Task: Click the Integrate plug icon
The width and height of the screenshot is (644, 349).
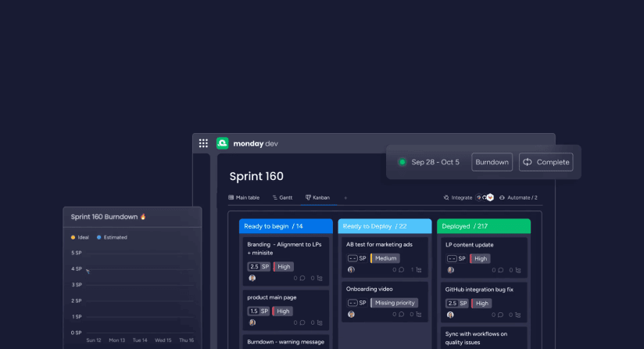Action: click(x=446, y=198)
